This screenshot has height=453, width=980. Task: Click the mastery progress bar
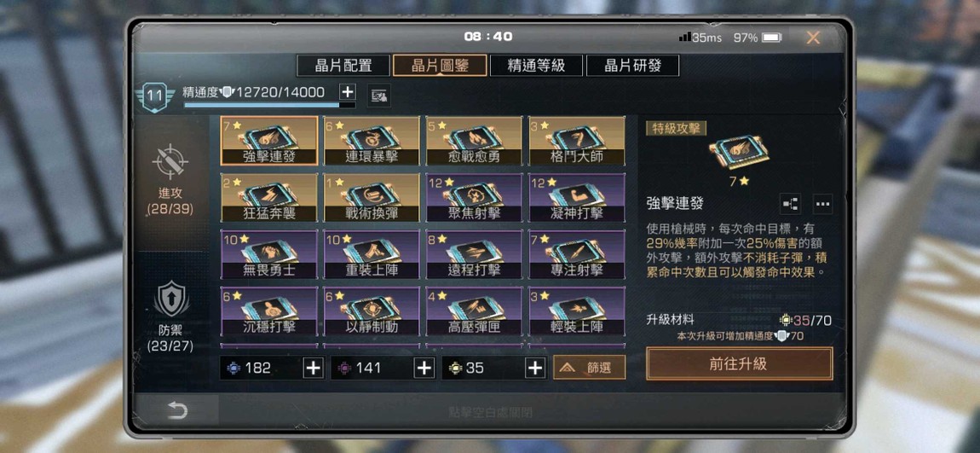[269, 106]
